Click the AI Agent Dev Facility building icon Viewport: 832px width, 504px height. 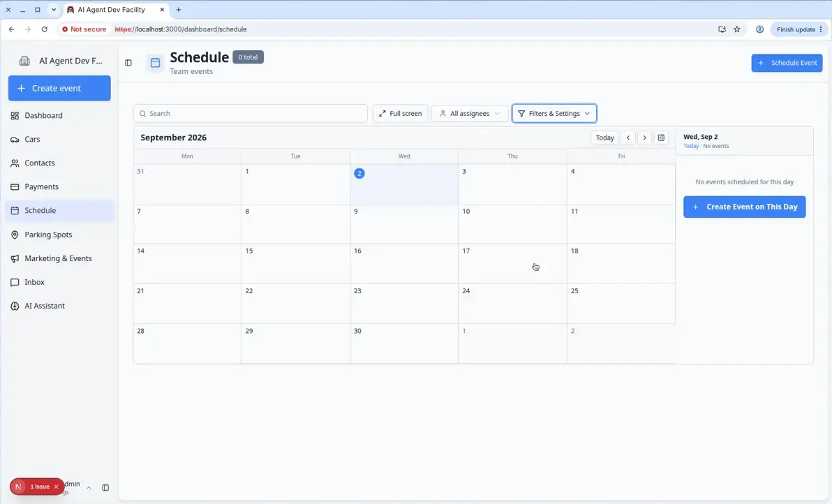[24, 61]
